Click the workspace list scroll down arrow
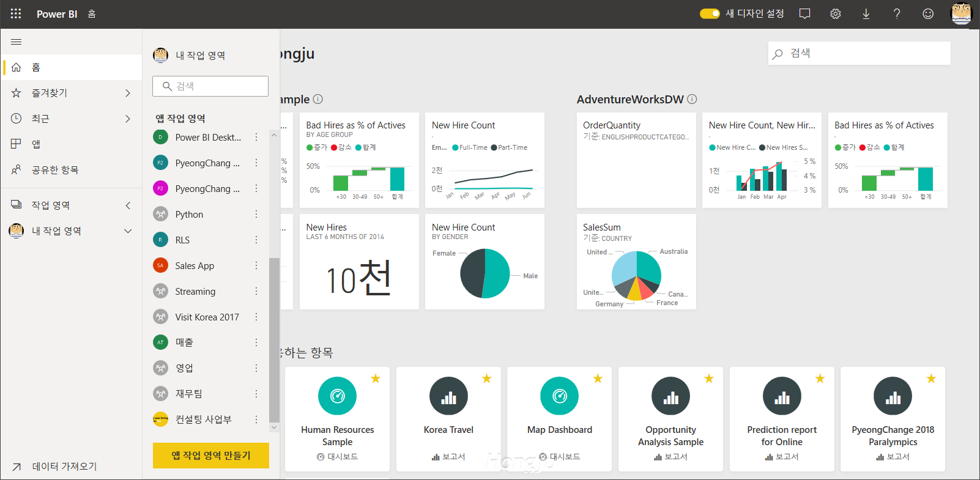Screen dimensions: 980x480 [x=274, y=427]
